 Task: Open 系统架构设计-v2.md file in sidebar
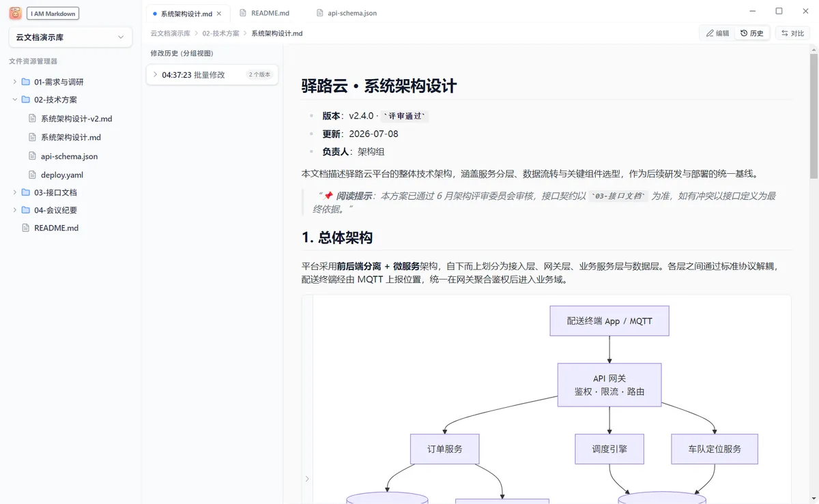click(76, 119)
